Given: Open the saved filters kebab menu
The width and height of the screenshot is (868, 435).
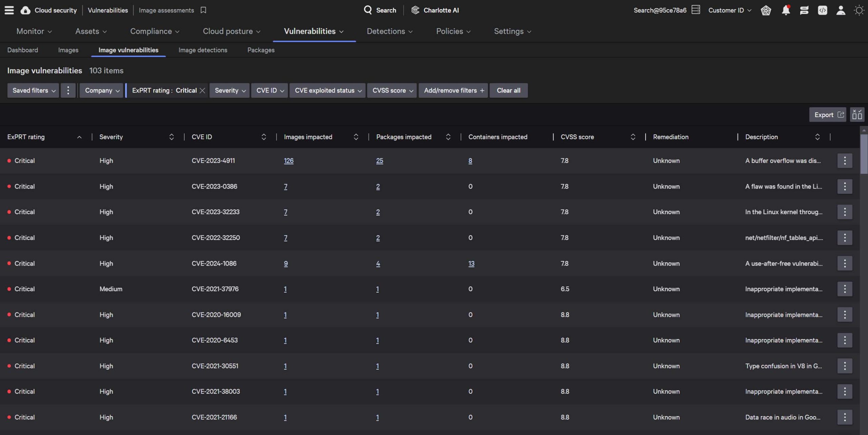Looking at the screenshot, I should click(x=68, y=90).
